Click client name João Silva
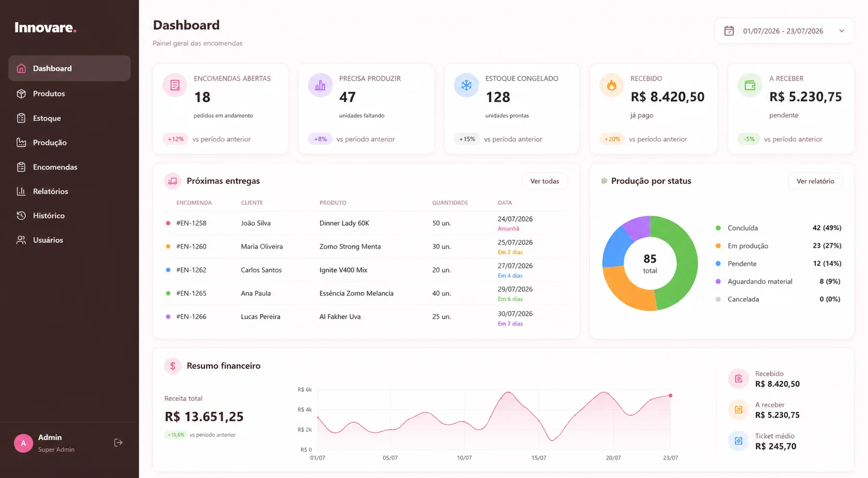Image resolution: width=868 pixels, height=478 pixels. coord(256,223)
